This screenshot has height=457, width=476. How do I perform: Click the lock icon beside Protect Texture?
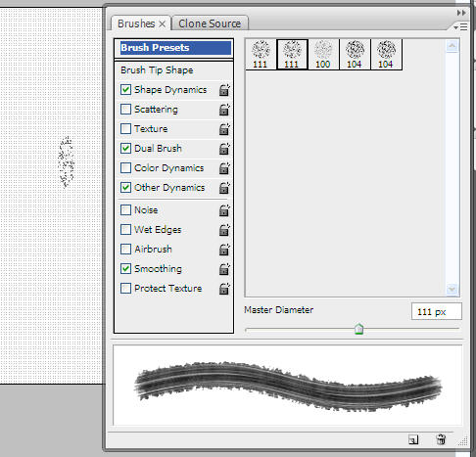[x=224, y=289]
